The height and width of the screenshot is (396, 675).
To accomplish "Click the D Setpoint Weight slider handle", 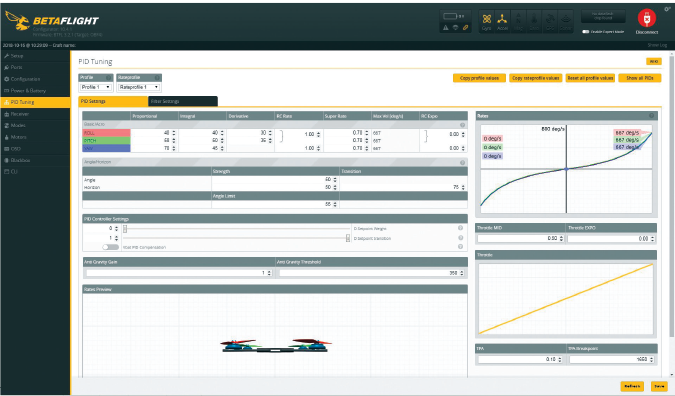I will pyautogui.click(x=125, y=229).
